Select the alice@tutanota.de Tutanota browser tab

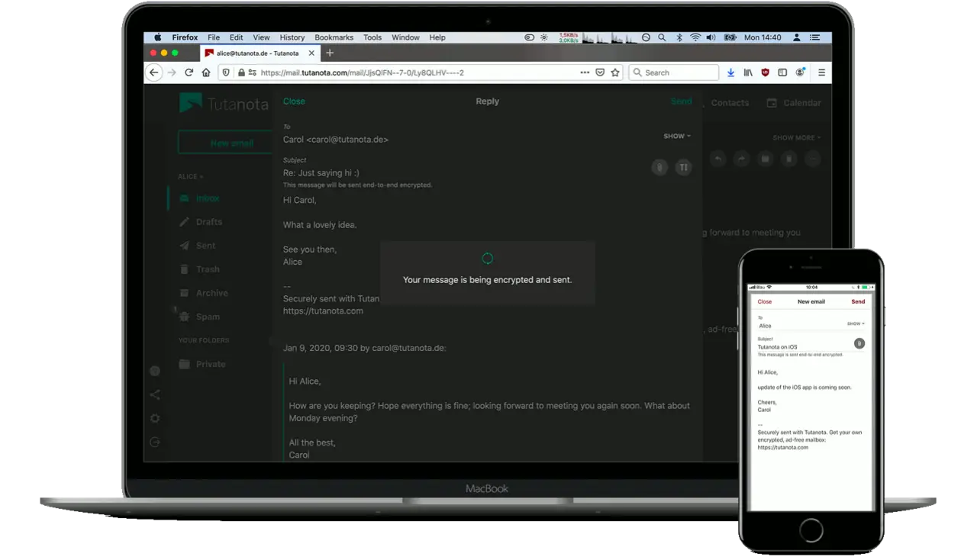click(x=260, y=53)
